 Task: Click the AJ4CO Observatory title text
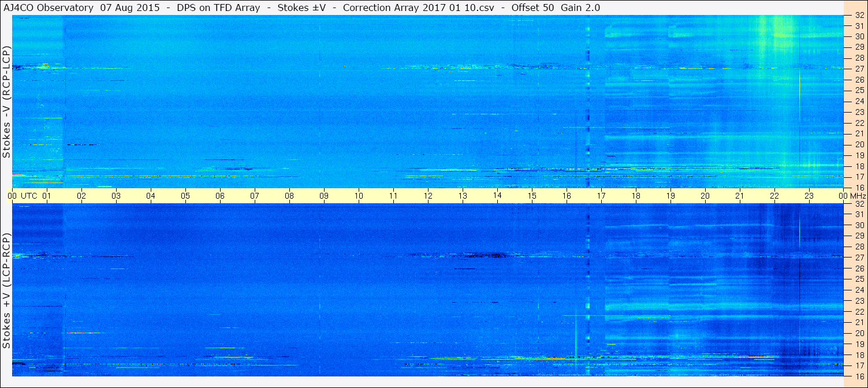coord(48,8)
